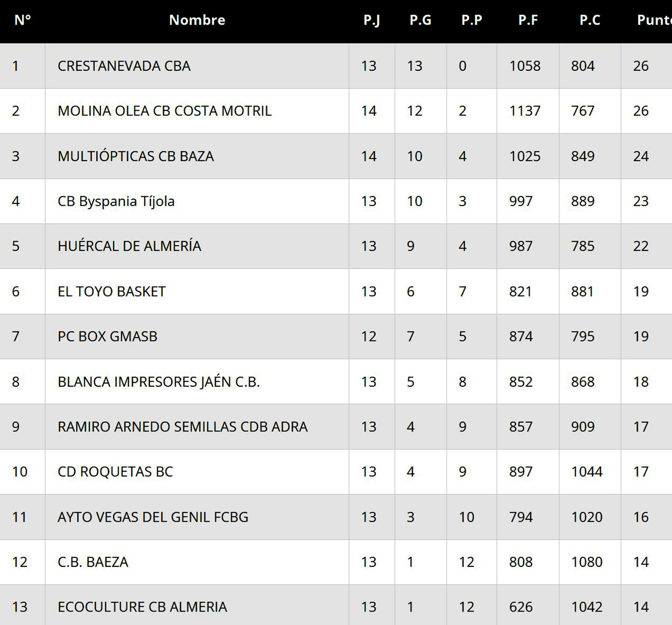The width and height of the screenshot is (672, 625).
Task: Click the P.J column header
Action: coord(371,20)
